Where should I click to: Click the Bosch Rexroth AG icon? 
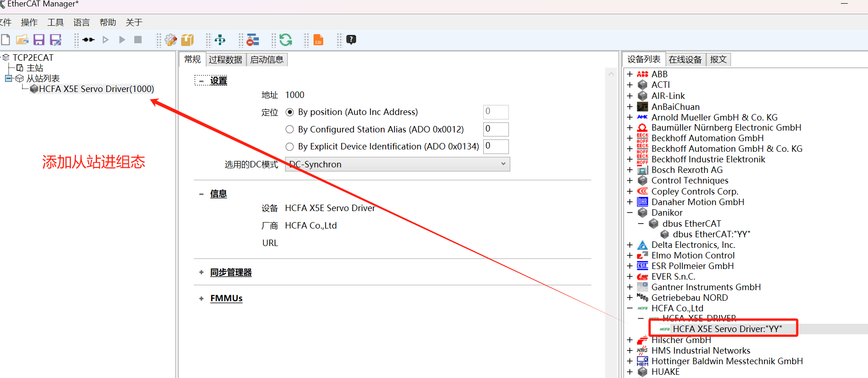point(642,170)
